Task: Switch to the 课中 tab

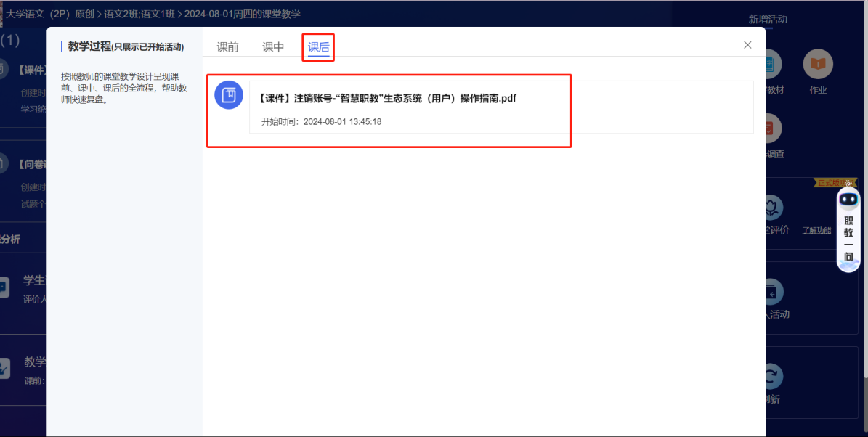Action: coord(273,46)
